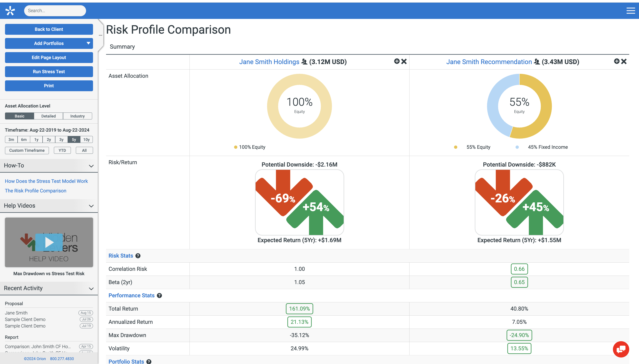Viewport: 639px width, 364px height.
Task: Remove Jane Smith Recommendation with X icon
Action: [x=624, y=61]
